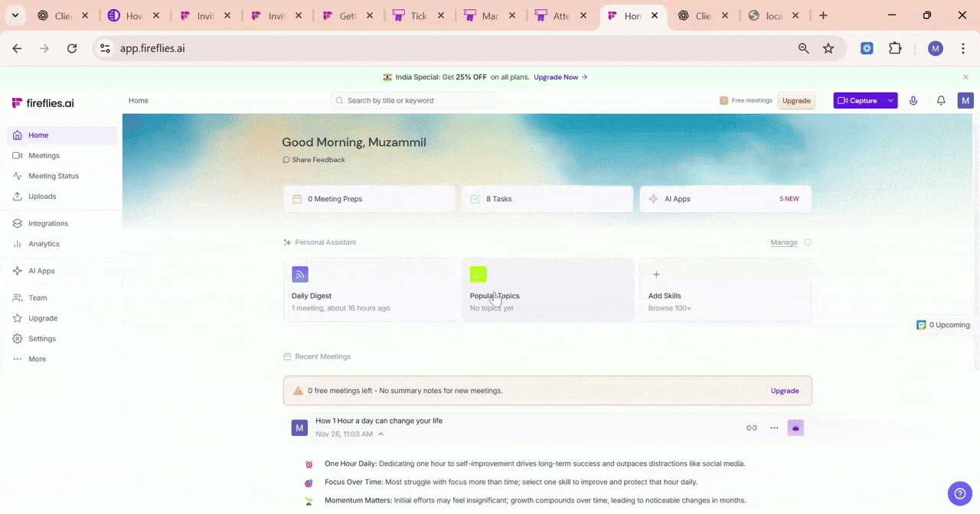This screenshot has height=514, width=980.
Task: Open the Daily Digest skill icon
Action: 299,274
